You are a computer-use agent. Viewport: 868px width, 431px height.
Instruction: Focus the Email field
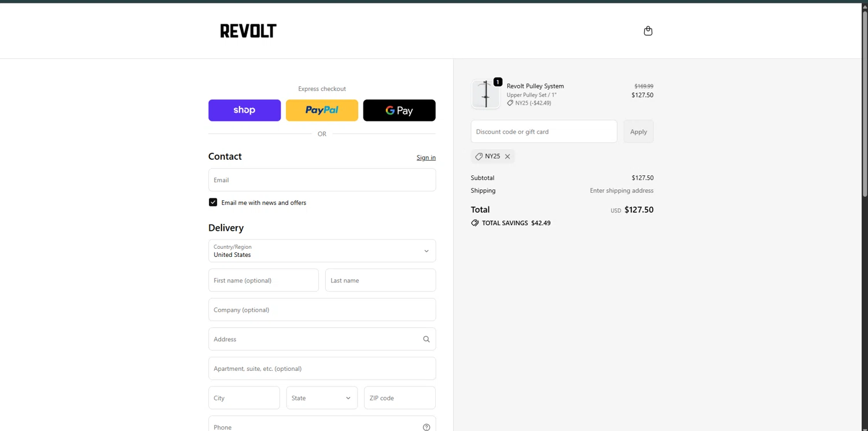(322, 180)
